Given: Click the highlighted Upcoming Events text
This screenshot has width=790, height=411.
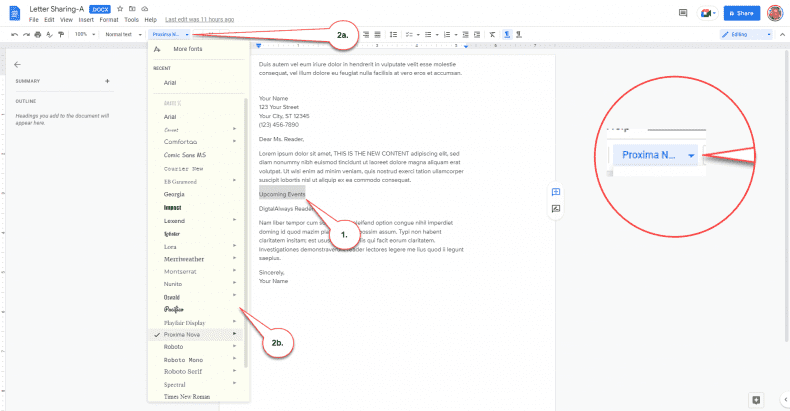Looking at the screenshot, I should click(282, 194).
